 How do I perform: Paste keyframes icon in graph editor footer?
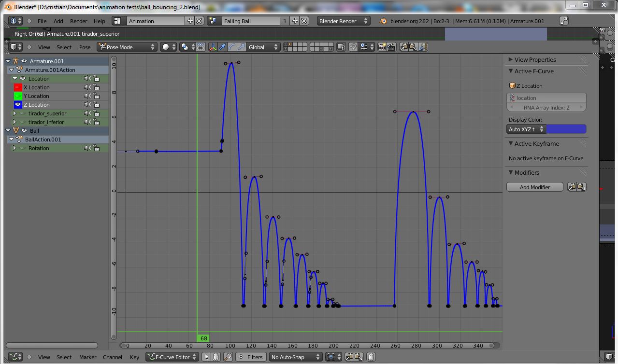pos(359,357)
